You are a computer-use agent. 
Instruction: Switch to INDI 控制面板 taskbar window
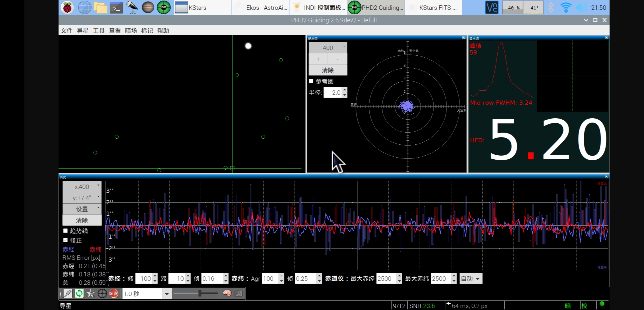pyautogui.click(x=318, y=8)
